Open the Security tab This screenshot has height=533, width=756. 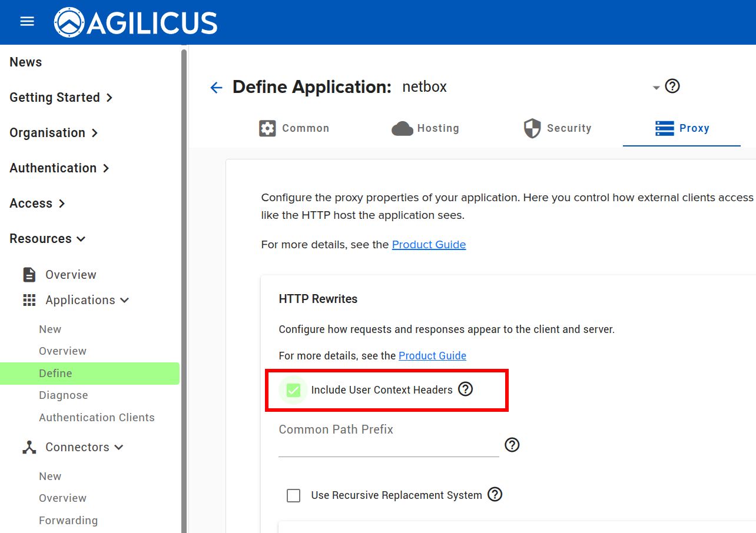[x=557, y=128]
